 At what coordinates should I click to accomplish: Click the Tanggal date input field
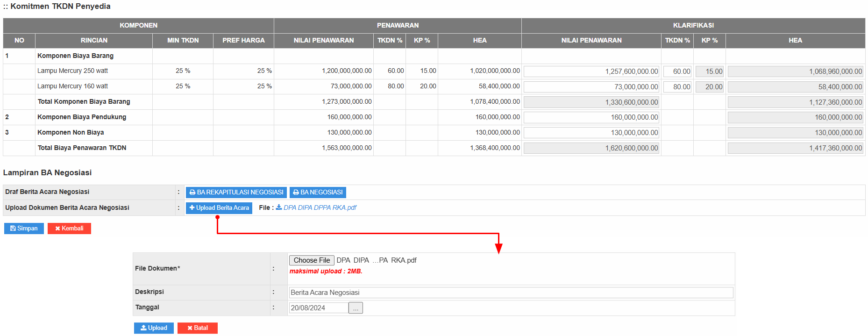pos(319,308)
